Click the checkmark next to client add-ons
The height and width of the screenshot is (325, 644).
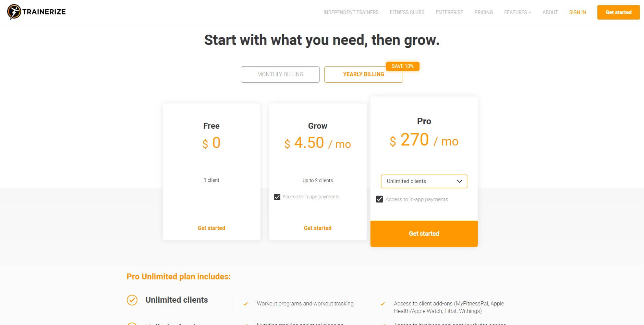pyautogui.click(x=382, y=304)
